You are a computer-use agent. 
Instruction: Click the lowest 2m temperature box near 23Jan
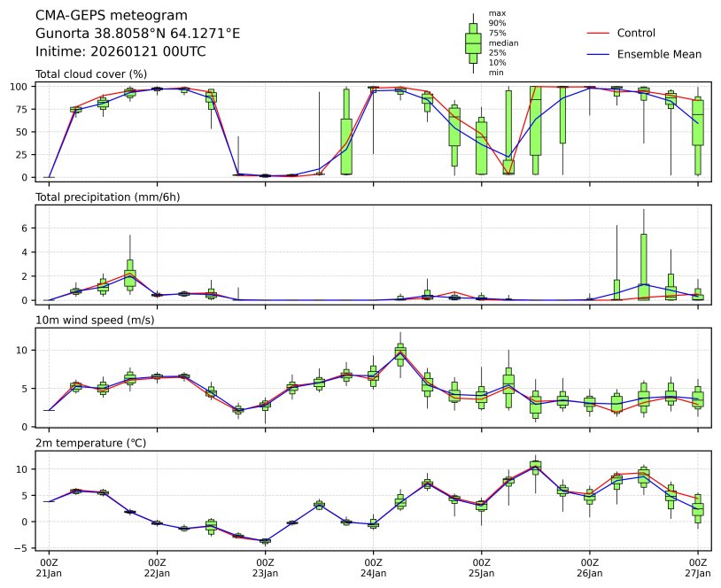click(x=265, y=540)
